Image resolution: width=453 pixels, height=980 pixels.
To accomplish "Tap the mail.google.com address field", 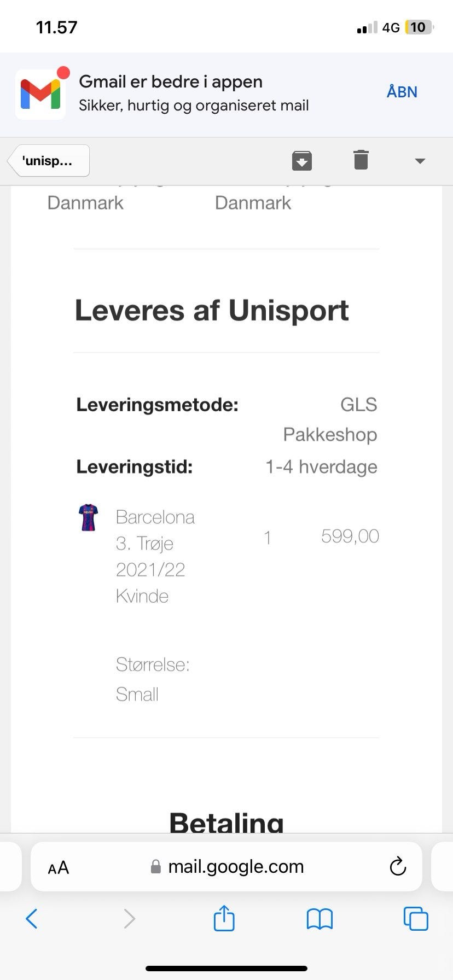I will 235,867.
